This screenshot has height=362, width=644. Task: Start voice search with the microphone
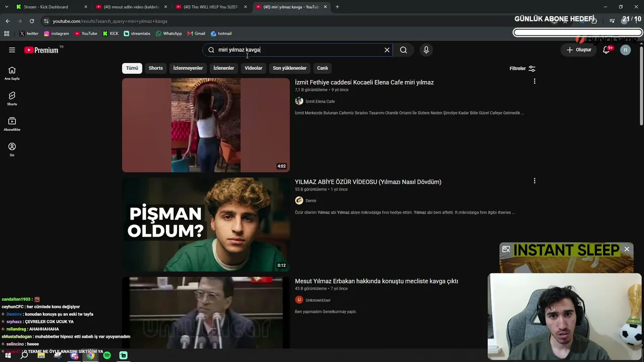(x=426, y=50)
